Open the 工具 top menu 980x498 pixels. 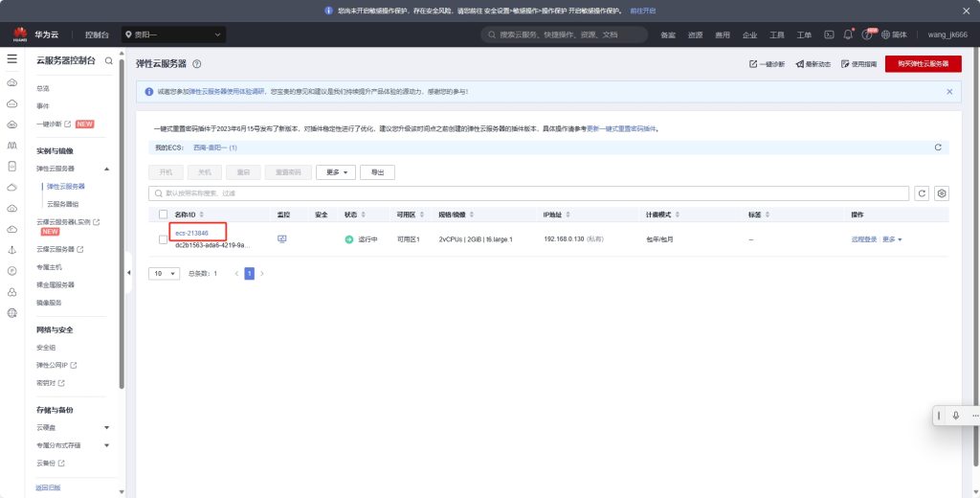[777, 35]
